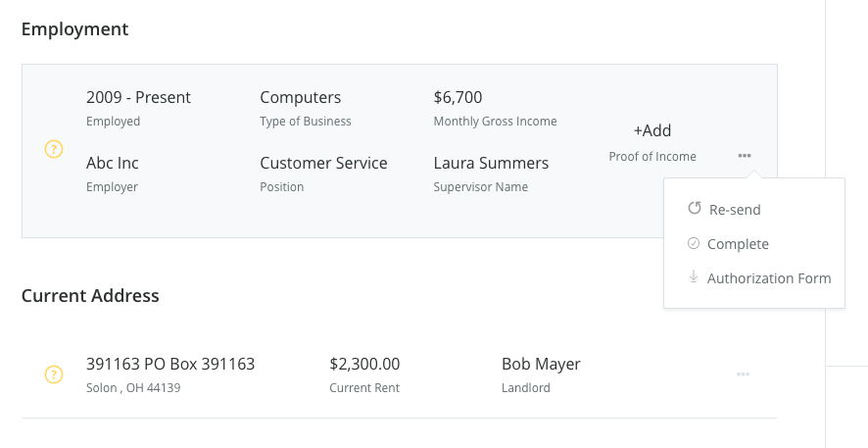The image size is (868, 448).
Task: Click supervisor name Laura Summers
Action: pyautogui.click(x=491, y=163)
